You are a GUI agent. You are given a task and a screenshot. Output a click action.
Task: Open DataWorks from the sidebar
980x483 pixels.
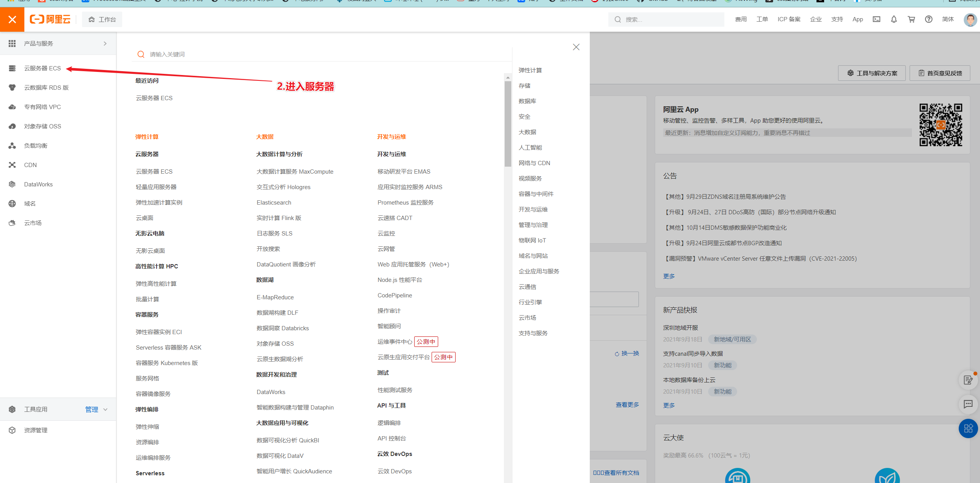38,184
